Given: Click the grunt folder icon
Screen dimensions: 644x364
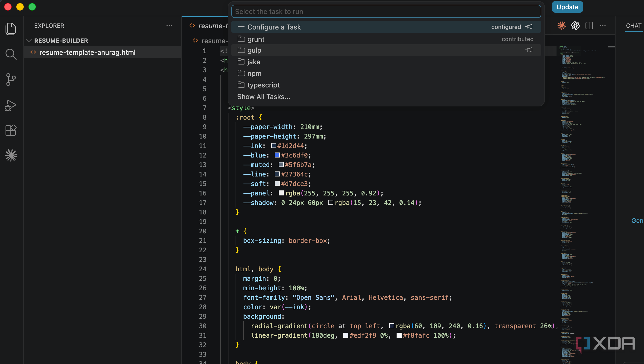Looking at the screenshot, I should (241, 39).
